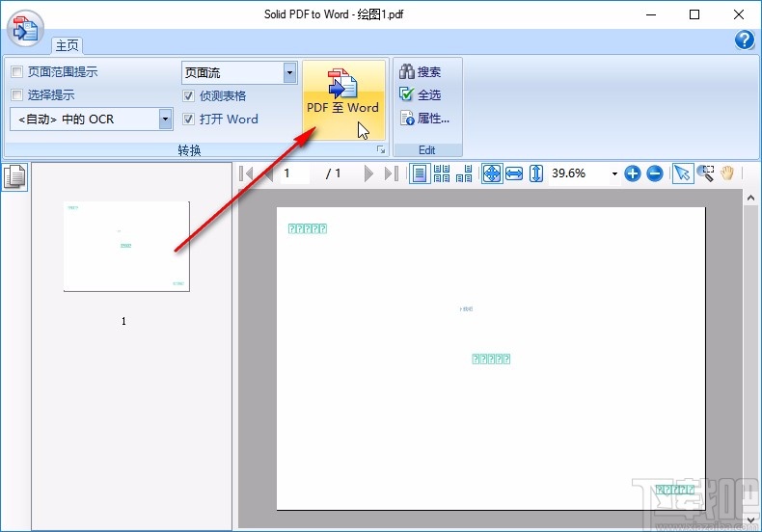
Task: Enable the 页面范围提示 checkbox
Action: (17, 72)
